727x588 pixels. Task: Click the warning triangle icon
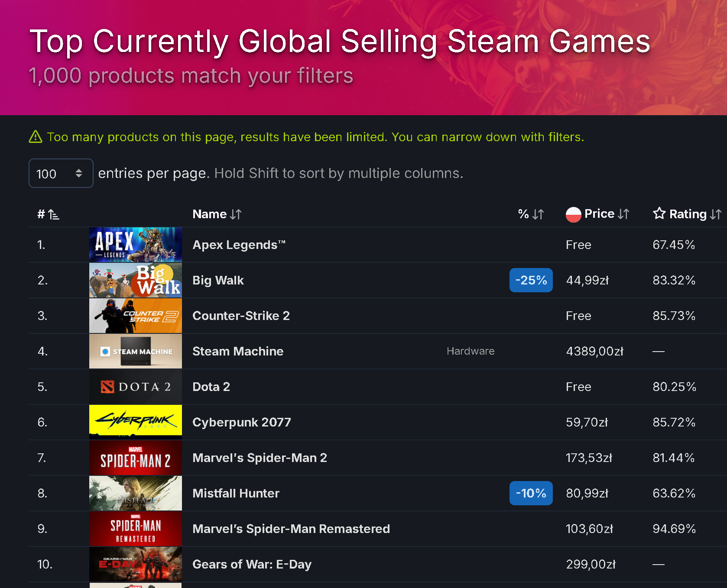pyautogui.click(x=36, y=137)
